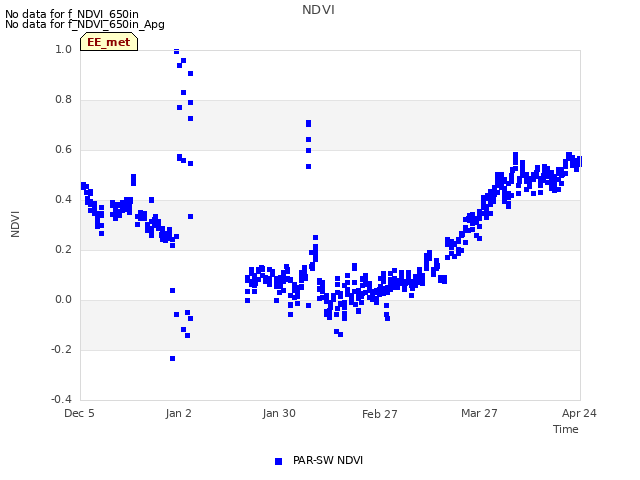Click the 0.2 y-axis tick label
The height and width of the screenshot is (480, 640).
63,249
